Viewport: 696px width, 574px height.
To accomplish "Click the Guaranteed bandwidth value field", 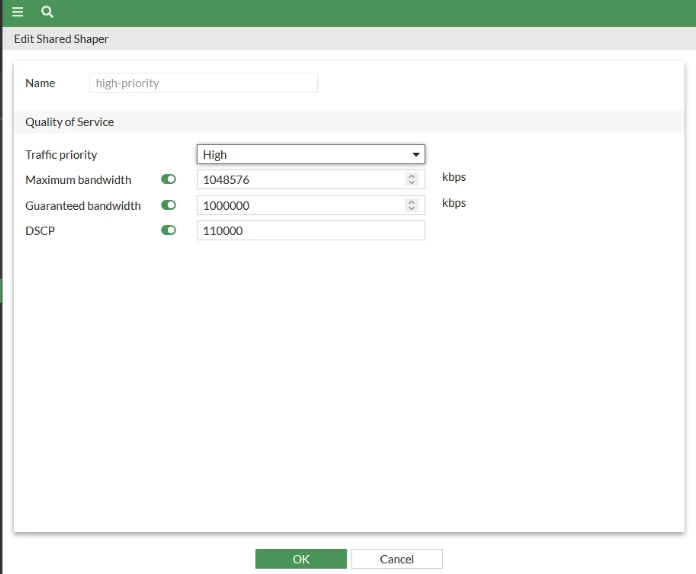I will [311, 205].
